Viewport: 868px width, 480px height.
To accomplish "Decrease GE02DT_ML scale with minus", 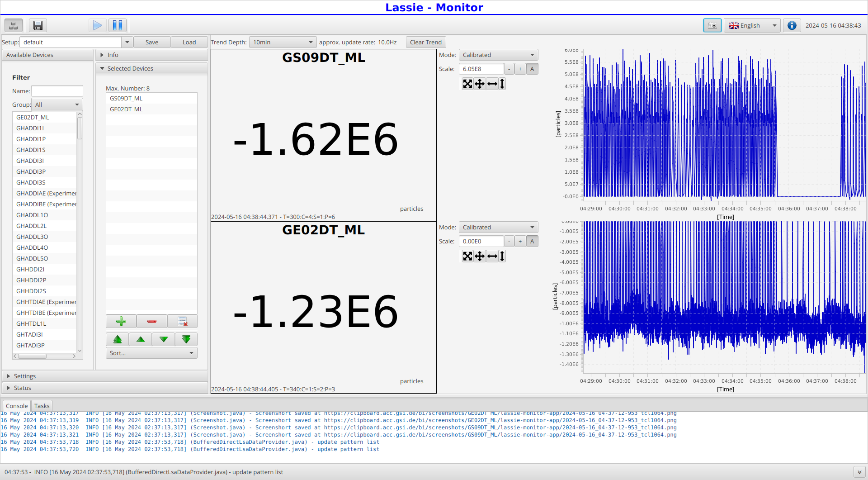I will (x=509, y=241).
